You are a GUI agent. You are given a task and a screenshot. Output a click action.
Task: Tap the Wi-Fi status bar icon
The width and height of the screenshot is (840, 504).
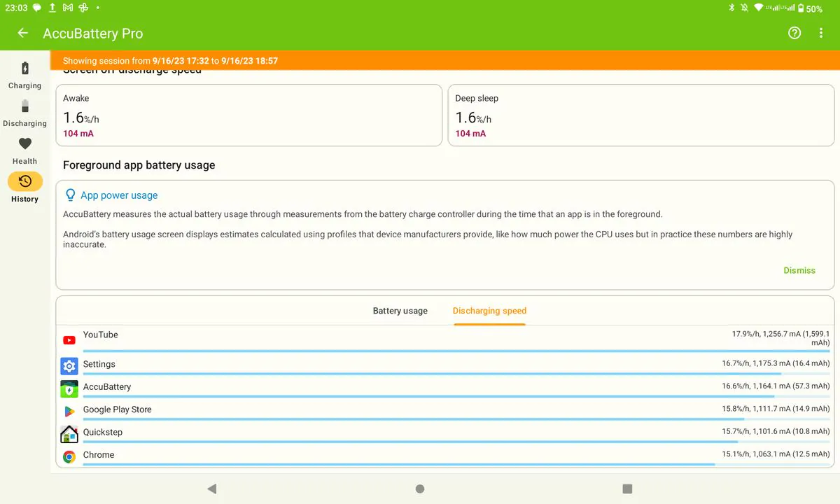point(759,8)
